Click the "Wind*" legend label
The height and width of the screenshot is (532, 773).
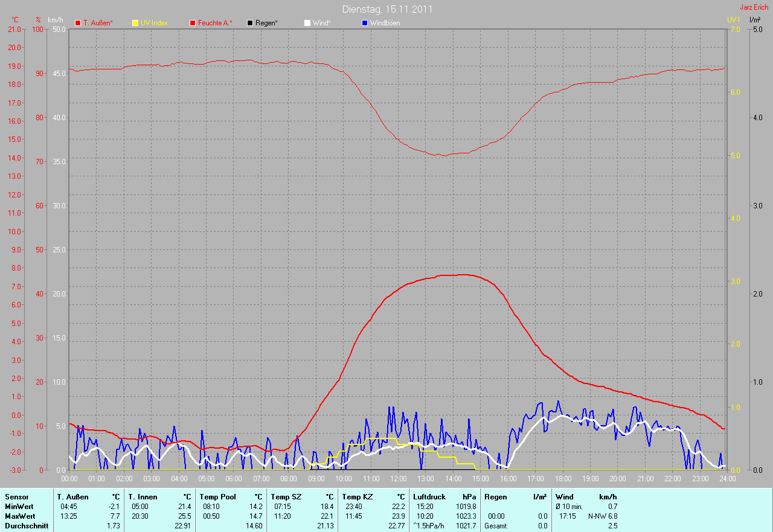coord(321,23)
